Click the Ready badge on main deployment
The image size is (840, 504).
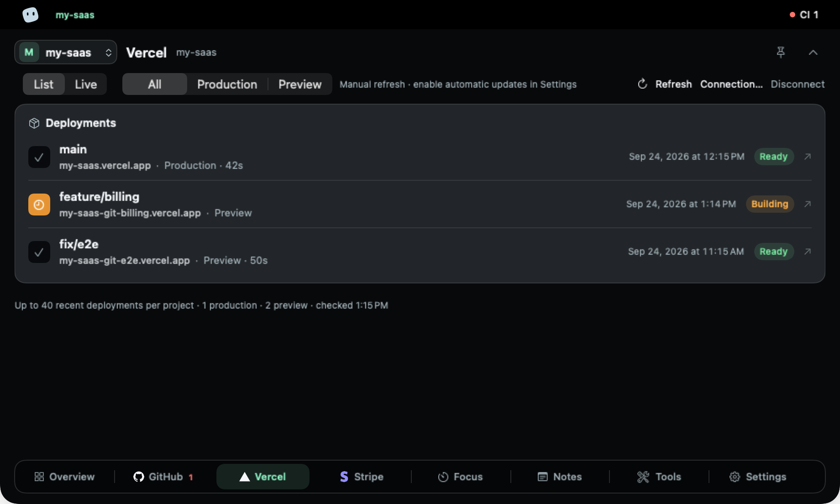774,157
